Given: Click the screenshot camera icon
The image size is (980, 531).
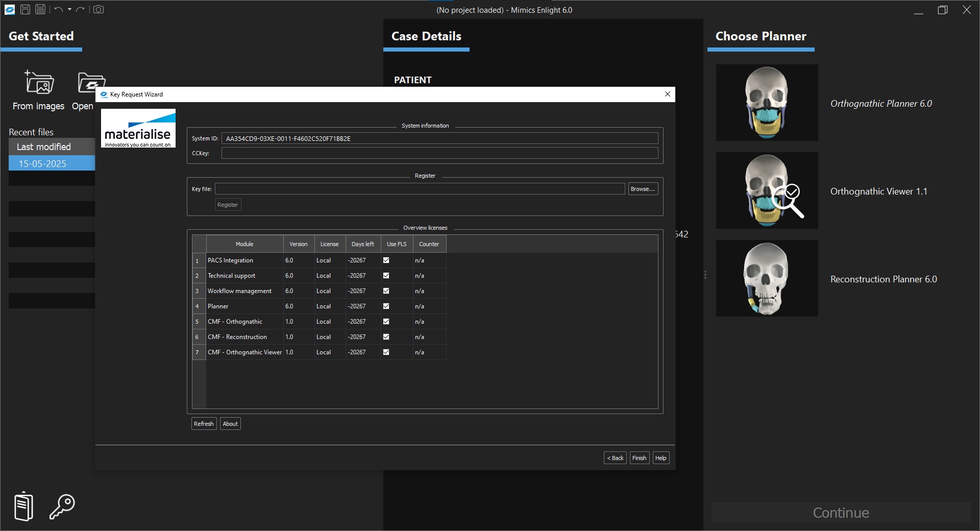Looking at the screenshot, I should tap(99, 9).
